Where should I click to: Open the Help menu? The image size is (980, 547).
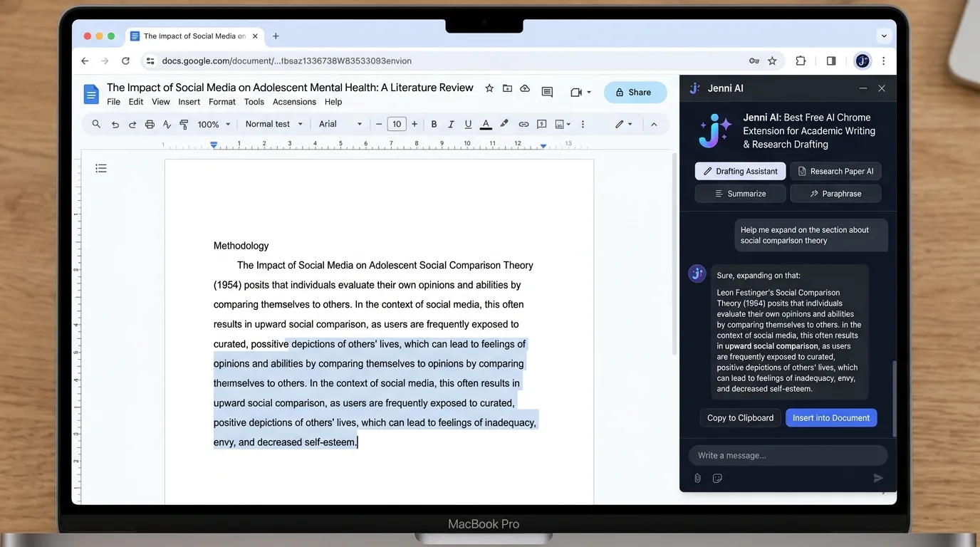(333, 102)
